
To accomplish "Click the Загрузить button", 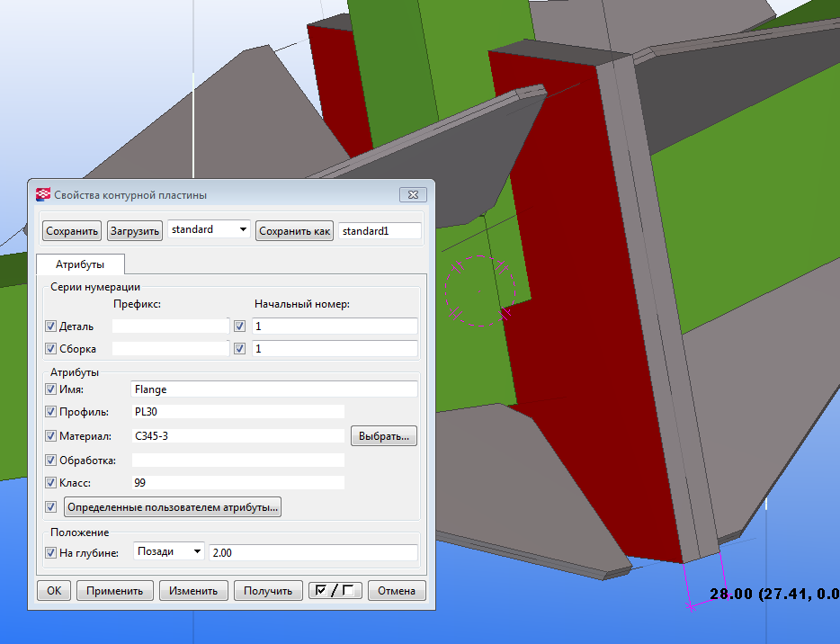I will pos(135,231).
